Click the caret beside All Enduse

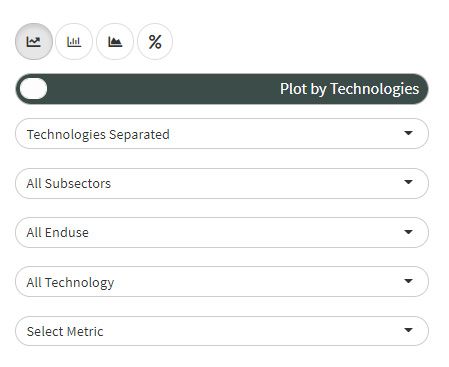[x=408, y=232]
